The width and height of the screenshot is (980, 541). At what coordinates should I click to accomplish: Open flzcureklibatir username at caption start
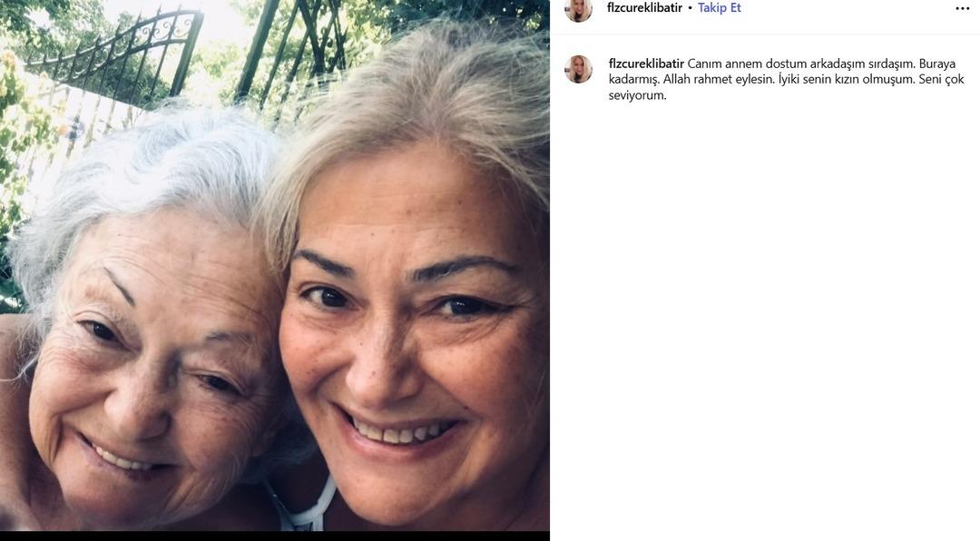[x=646, y=64]
